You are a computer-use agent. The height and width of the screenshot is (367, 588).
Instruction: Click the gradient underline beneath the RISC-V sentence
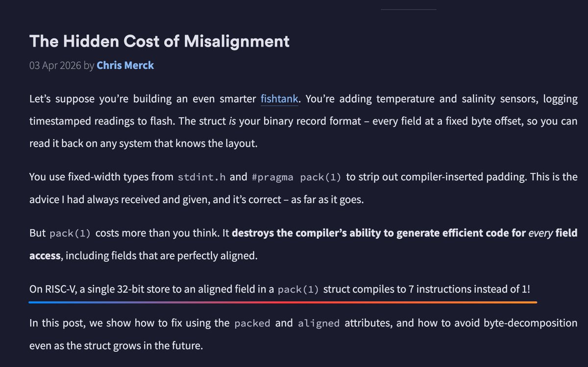coord(283,302)
